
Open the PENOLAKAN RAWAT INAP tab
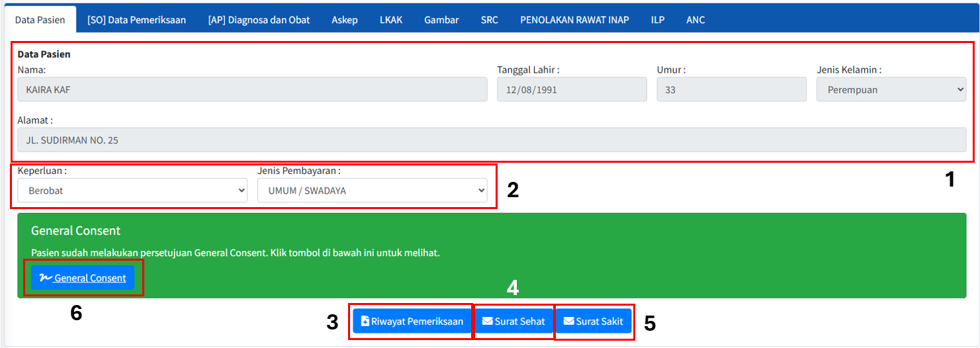574,20
